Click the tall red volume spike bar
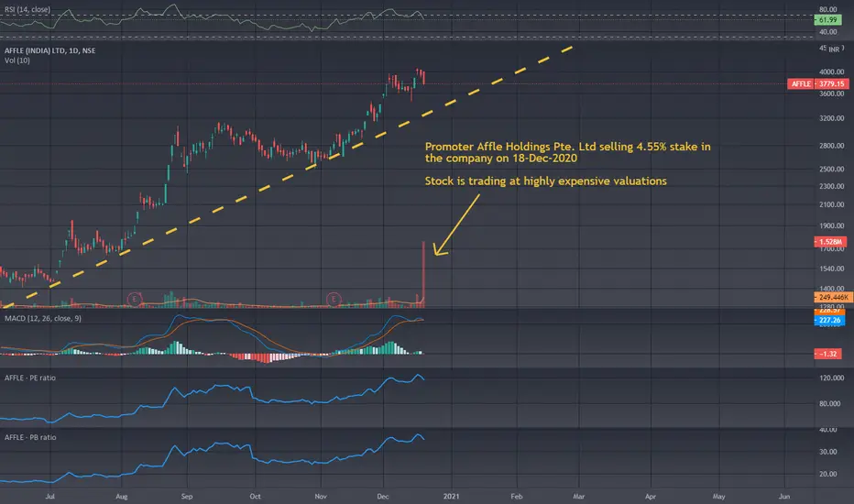 [x=423, y=273]
